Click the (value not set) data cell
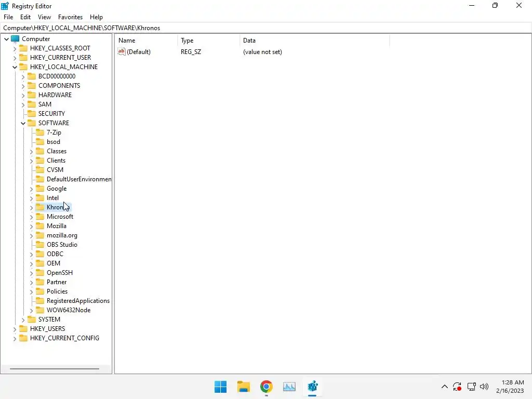Viewport: 532px width, 399px height. click(262, 52)
